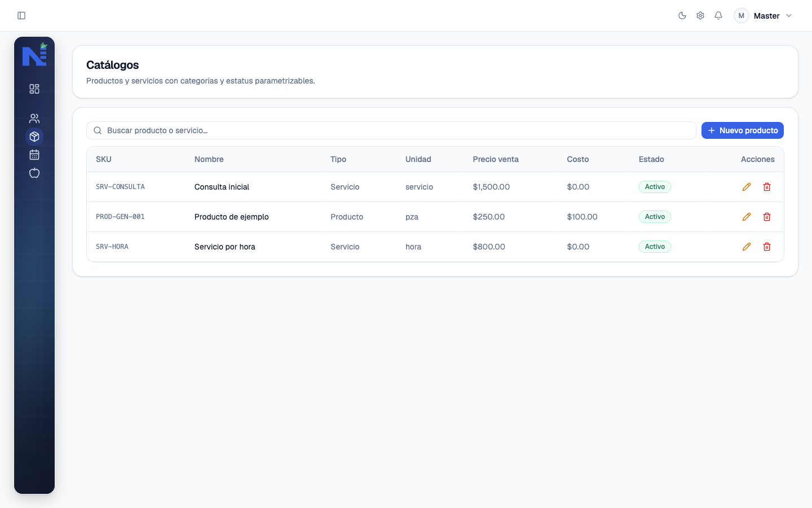812x508 pixels.
Task: Delete the Servicio por hora row
Action: (x=767, y=247)
